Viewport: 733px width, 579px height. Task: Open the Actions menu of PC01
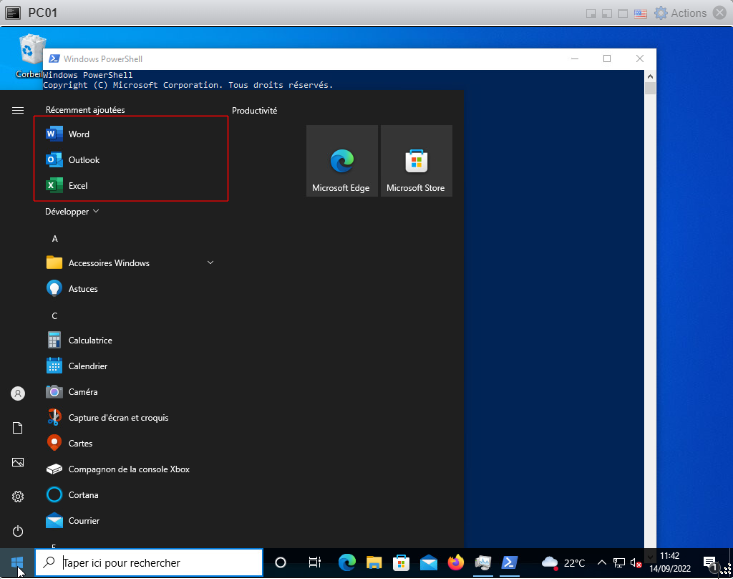[x=680, y=13]
